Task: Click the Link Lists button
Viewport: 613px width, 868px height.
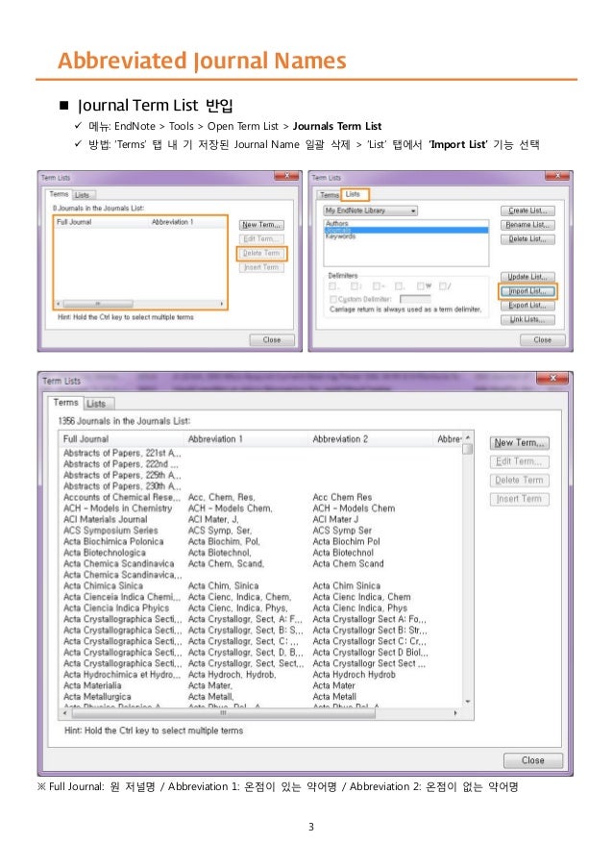Action: (x=527, y=319)
